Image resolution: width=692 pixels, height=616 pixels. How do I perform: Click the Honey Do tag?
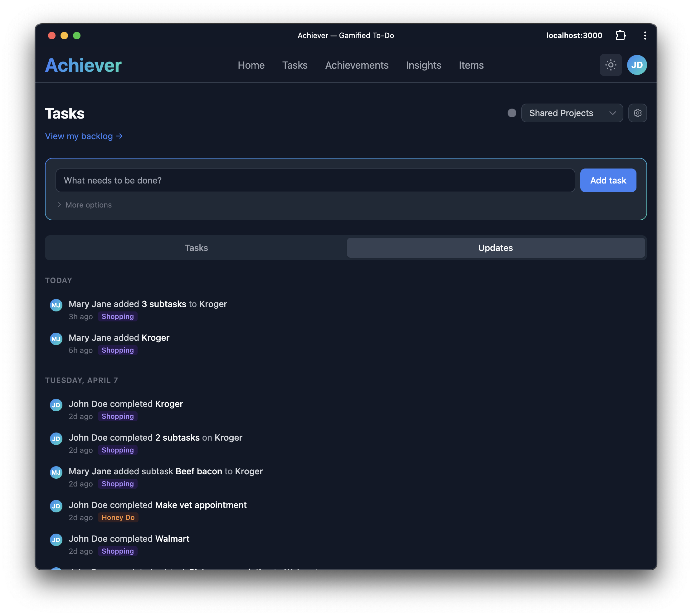point(118,517)
